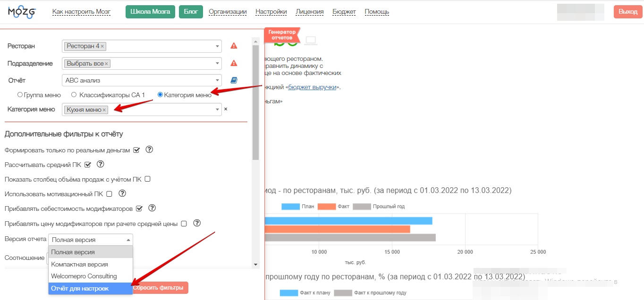Remove the Кухня меню tag
The width and height of the screenshot is (644, 300).
[x=105, y=110]
